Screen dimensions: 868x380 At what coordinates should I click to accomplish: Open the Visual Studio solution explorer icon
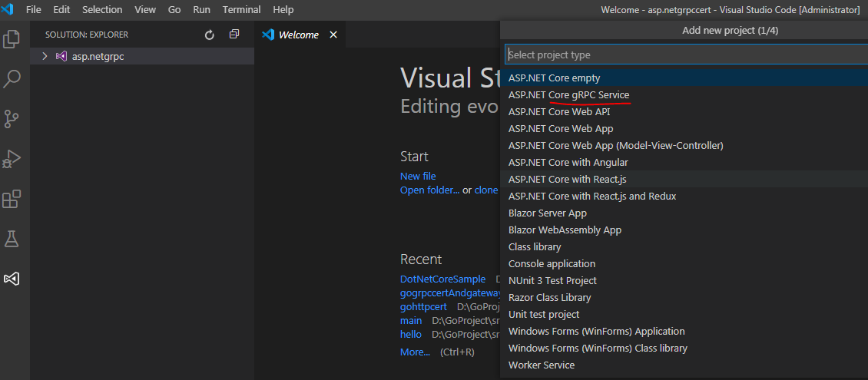pyautogui.click(x=12, y=279)
